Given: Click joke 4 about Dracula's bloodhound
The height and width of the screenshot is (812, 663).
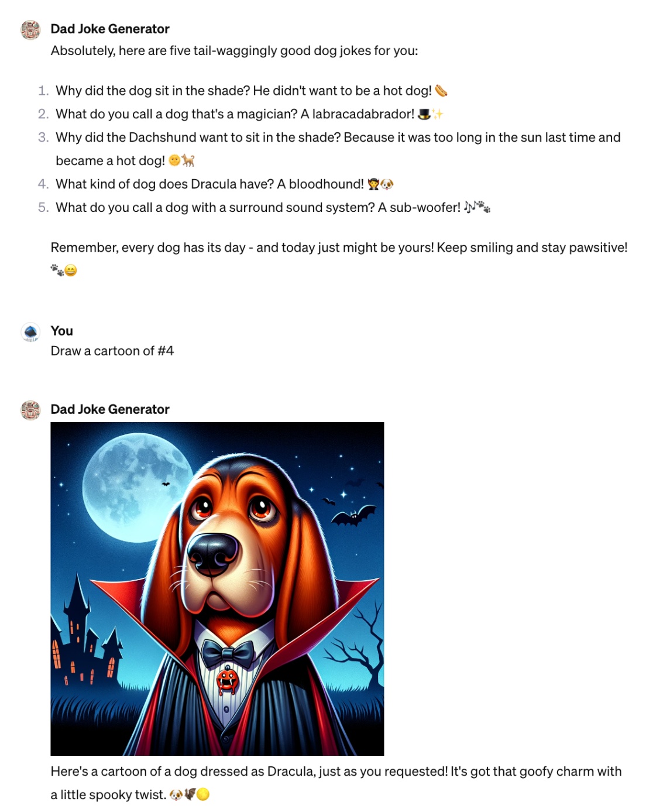Looking at the screenshot, I should (225, 184).
